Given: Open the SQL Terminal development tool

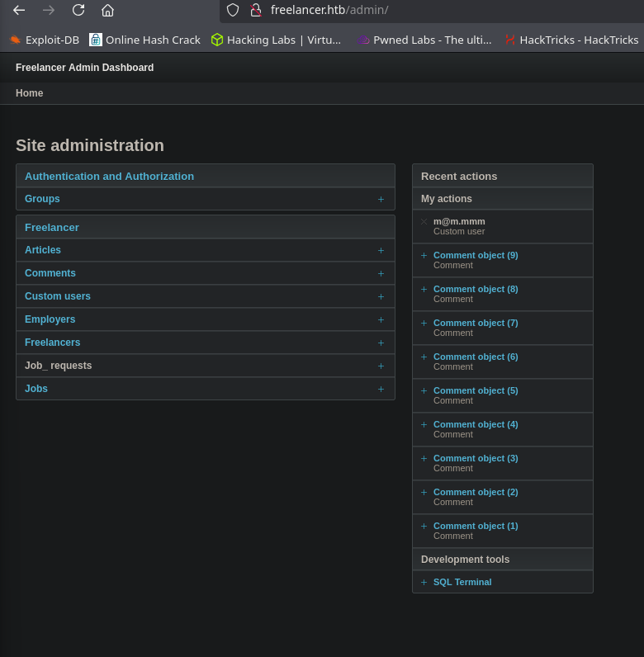Looking at the screenshot, I should (x=462, y=582).
